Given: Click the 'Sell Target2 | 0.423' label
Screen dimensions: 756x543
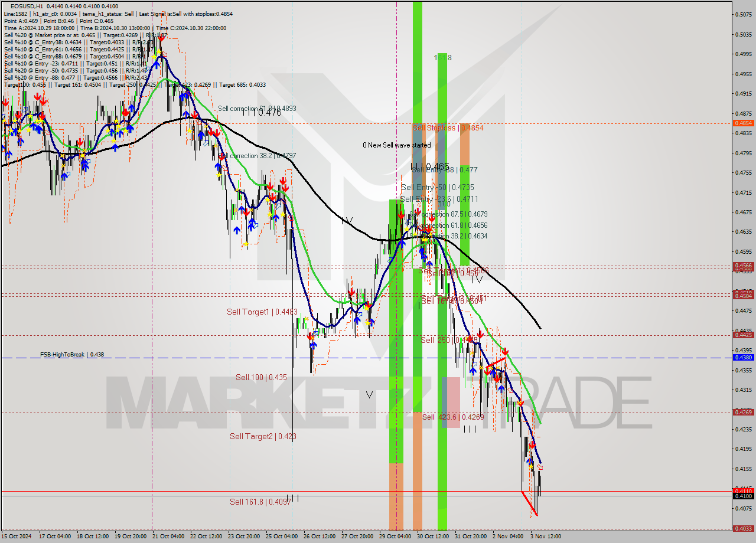Looking at the screenshot, I should [263, 436].
